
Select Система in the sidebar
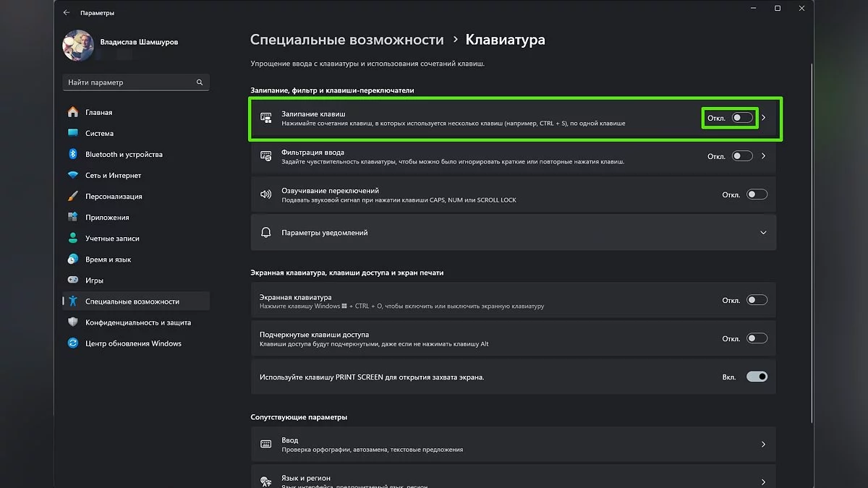pos(99,133)
